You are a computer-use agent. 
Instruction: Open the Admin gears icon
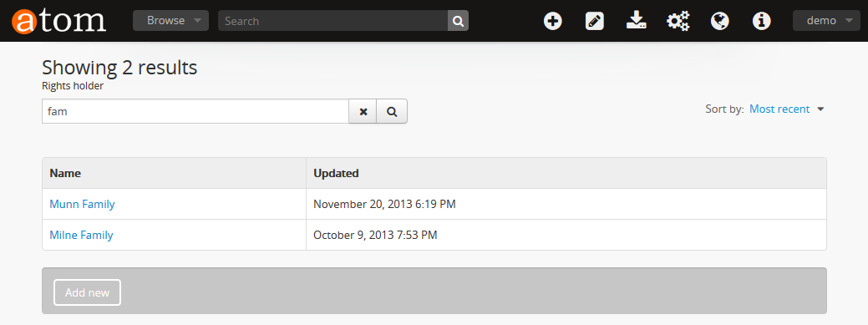point(678,21)
